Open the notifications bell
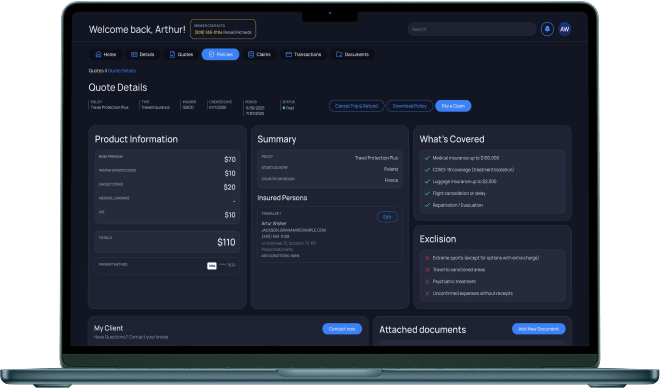 547,29
